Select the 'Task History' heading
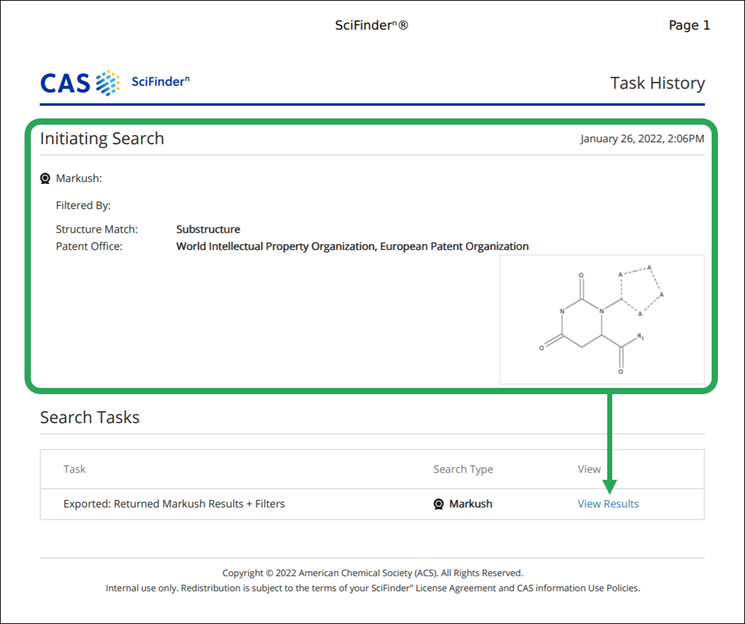 click(657, 83)
